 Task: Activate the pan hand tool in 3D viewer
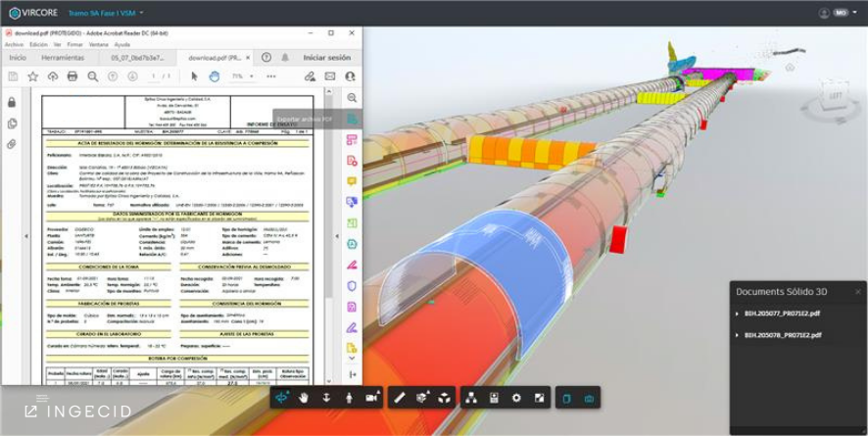(x=304, y=398)
